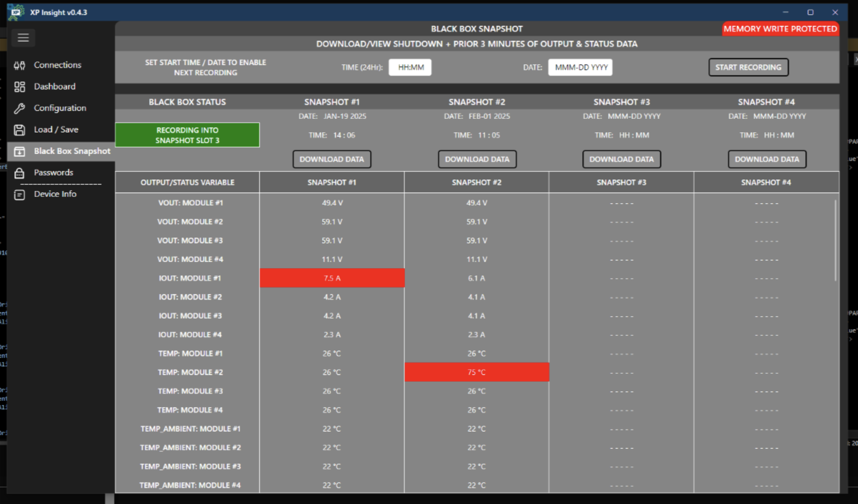Click the table's vertical scrollbar
This screenshot has width=858, height=504.
(x=835, y=241)
